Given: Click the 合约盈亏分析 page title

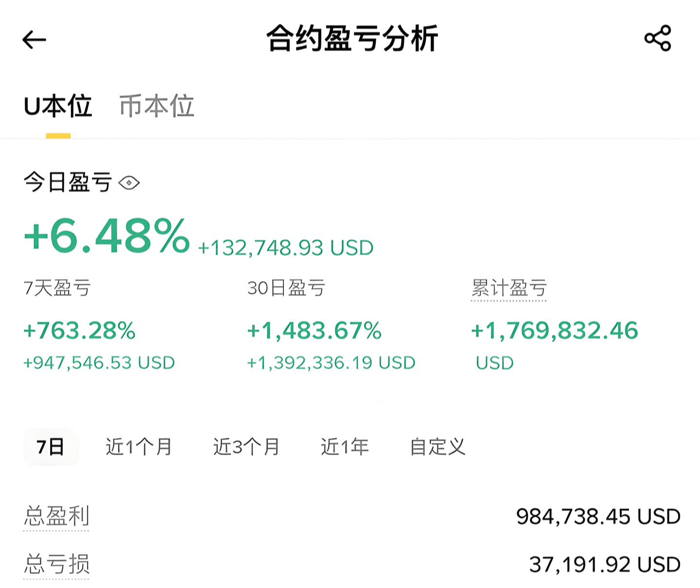Looking at the screenshot, I should 352,38.
